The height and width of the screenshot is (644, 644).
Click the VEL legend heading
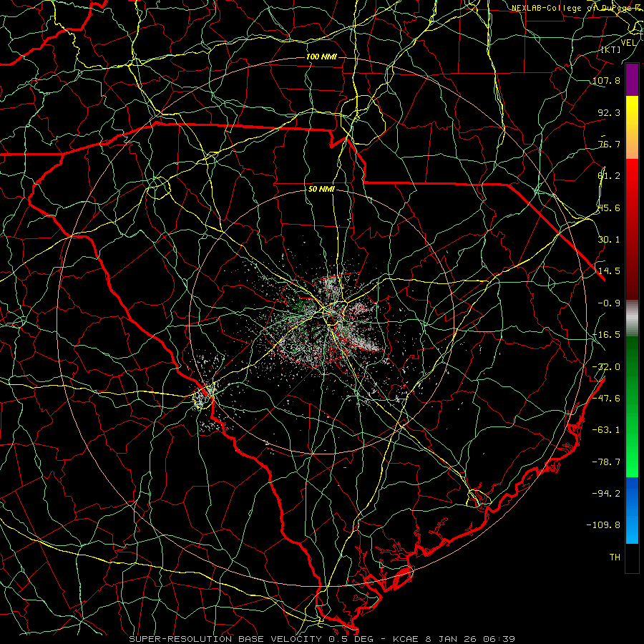point(628,43)
